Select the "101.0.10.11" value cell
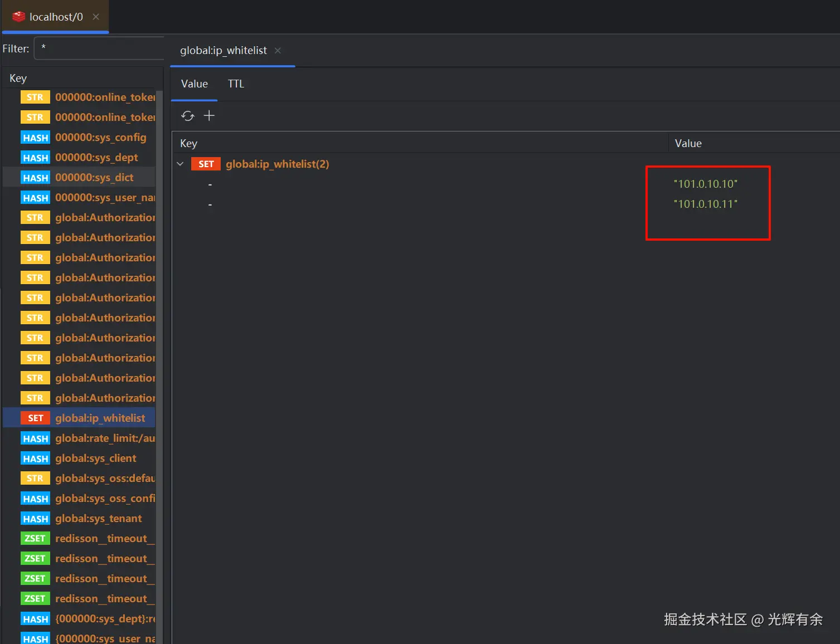 pyautogui.click(x=706, y=204)
